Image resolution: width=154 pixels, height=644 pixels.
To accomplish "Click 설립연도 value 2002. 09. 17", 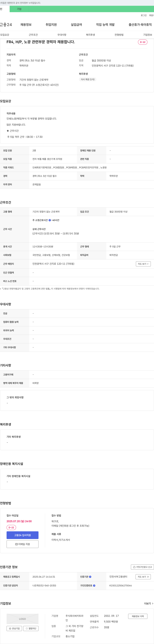I will (111, 616).
